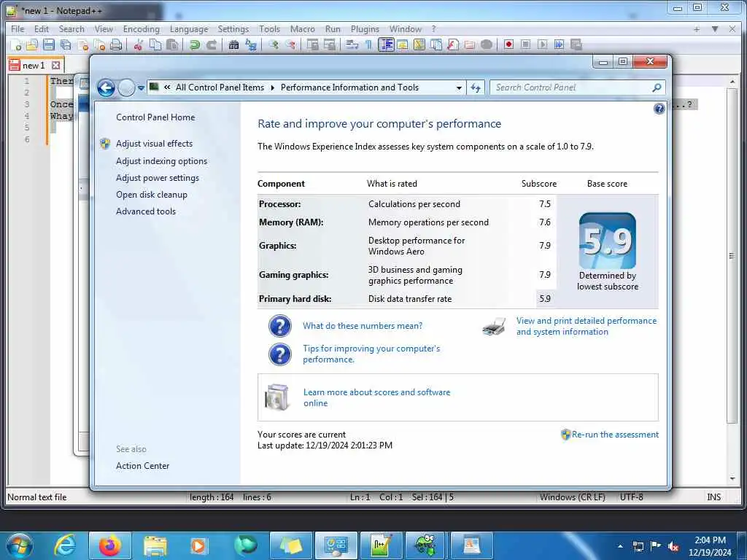Open the Plugins menu in Notepad++
Viewport: 747px width, 560px height.
pos(365,29)
